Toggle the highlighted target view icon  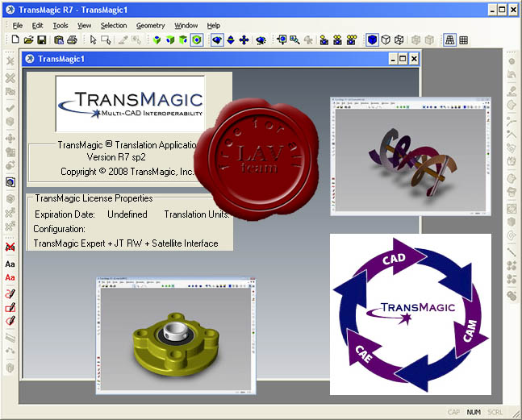[197, 40]
